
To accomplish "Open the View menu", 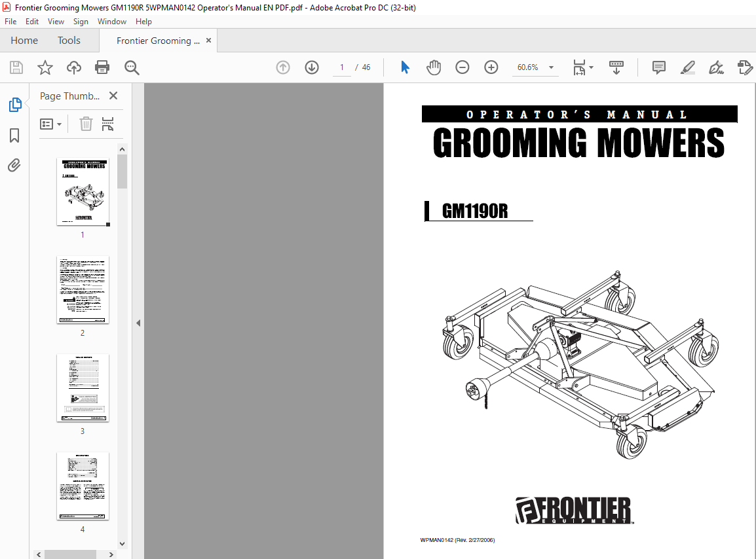I will pos(56,22).
